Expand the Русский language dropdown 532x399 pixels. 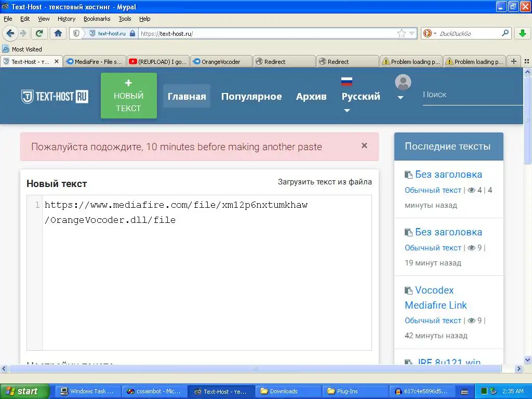[361, 96]
